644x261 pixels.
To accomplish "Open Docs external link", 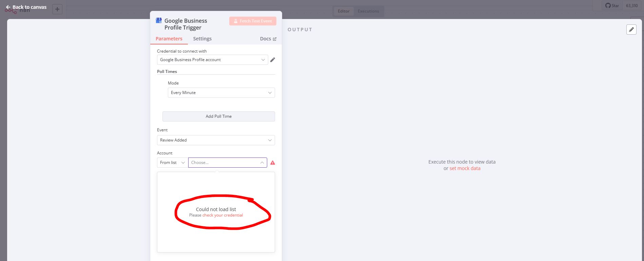I will [268, 39].
